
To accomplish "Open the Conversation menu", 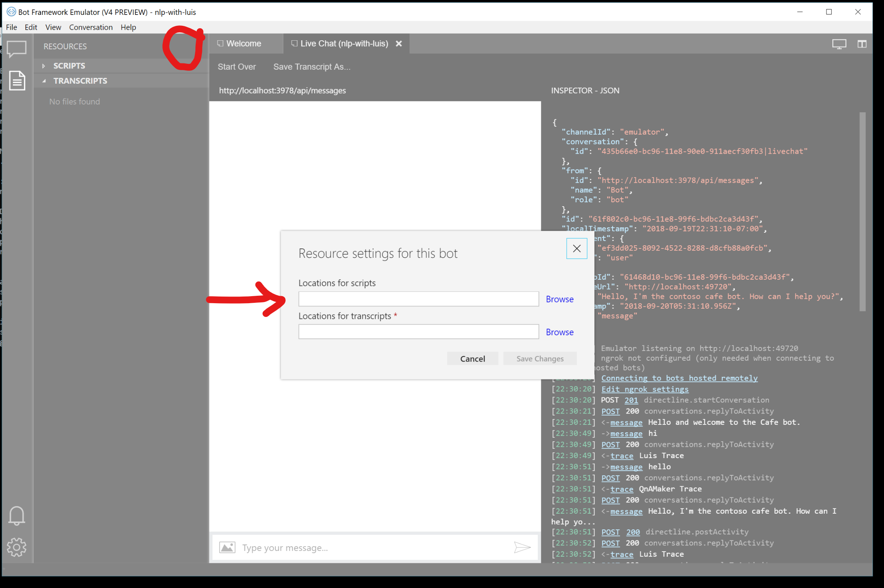I will [x=91, y=27].
